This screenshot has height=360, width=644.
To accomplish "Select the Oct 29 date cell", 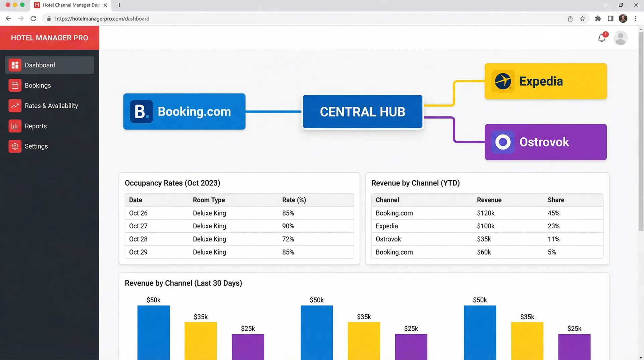I will pyautogui.click(x=138, y=252).
